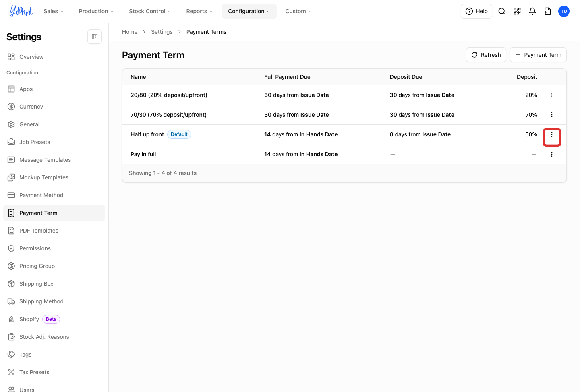This screenshot has width=580, height=392.
Task: Expand the Stock Control menu
Action: (x=150, y=11)
